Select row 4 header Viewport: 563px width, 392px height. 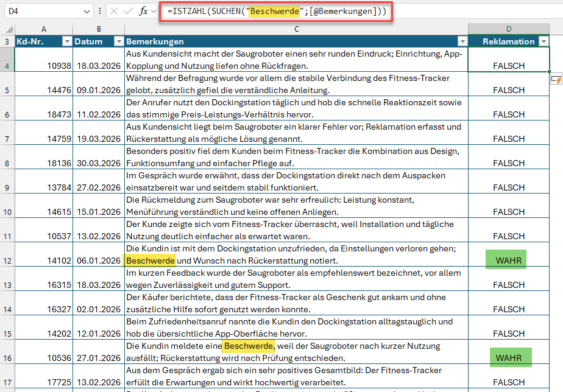coord(7,60)
